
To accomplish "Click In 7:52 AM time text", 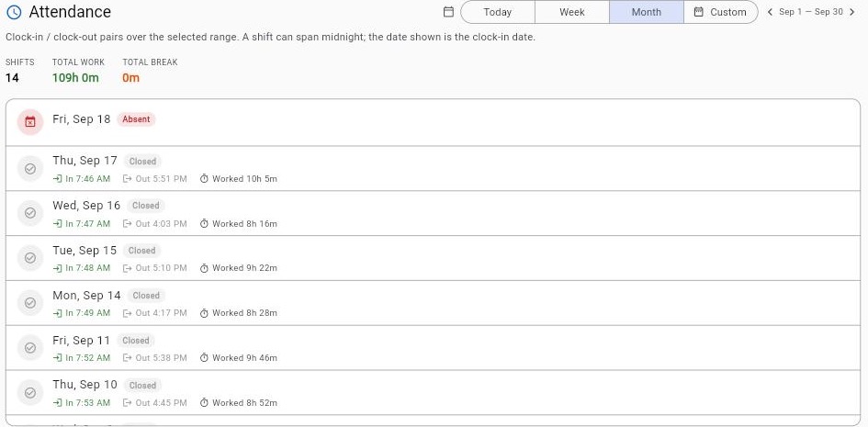I will pyautogui.click(x=87, y=358).
